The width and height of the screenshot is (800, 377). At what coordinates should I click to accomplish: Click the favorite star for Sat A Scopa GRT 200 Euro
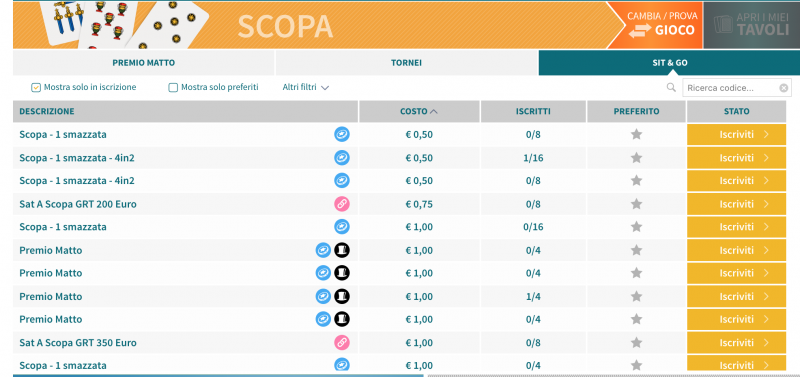[636, 204]
